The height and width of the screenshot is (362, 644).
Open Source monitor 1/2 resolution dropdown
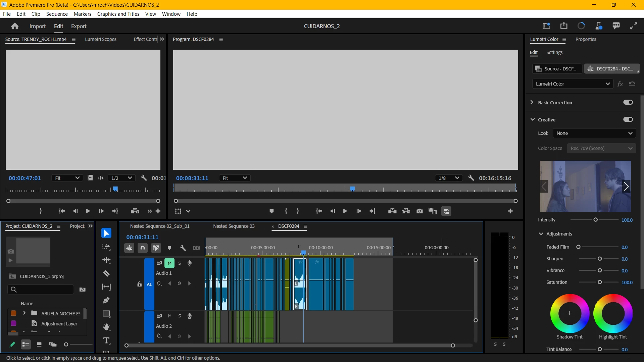(x=121, y=178)
